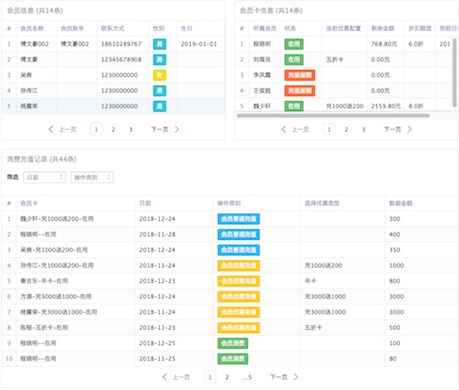Viewport: 459px width, 390px height.
Task: Open the 操作类别 filter dropdown
Action: click(x=92, y=177)
